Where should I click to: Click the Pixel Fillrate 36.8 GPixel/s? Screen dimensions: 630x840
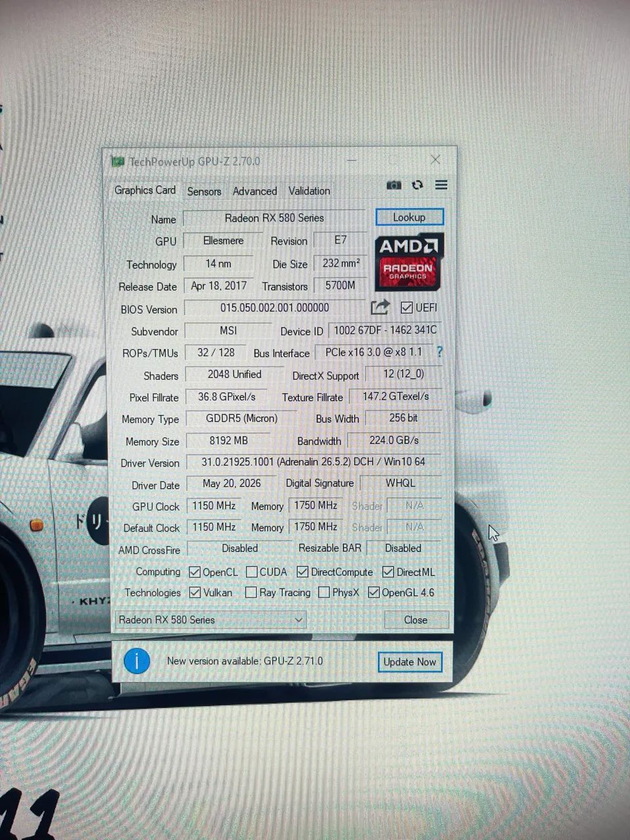click(x=226, y=397)
